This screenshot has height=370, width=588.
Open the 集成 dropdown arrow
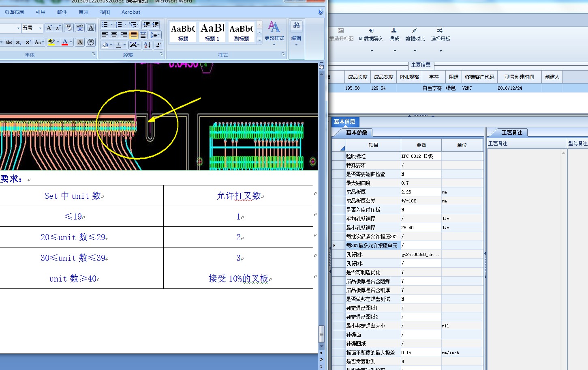[x=395, y=51]
